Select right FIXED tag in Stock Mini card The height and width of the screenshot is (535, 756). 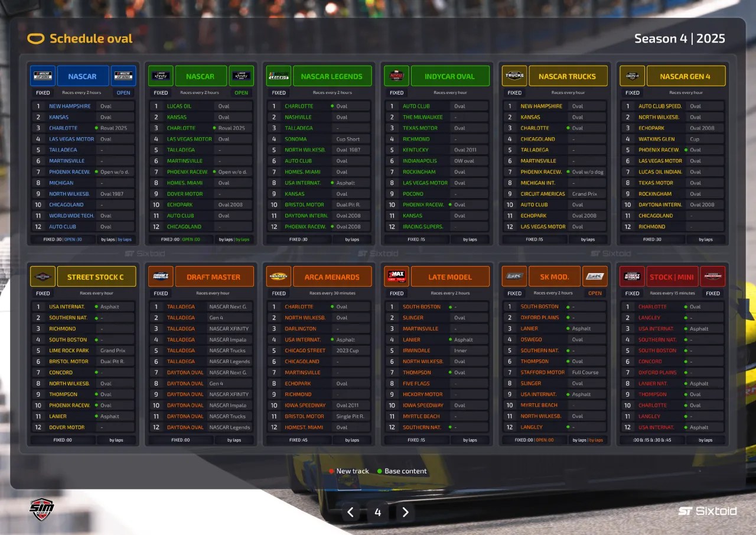(x=713, y=293)
